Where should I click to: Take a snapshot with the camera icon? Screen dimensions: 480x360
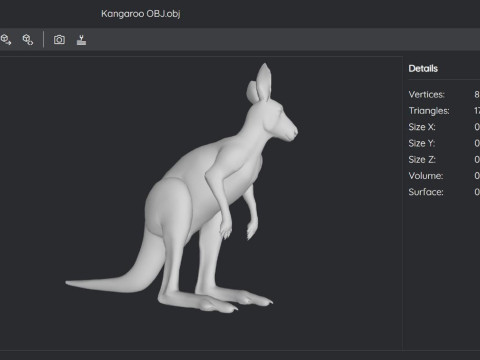tap(59, 40)
